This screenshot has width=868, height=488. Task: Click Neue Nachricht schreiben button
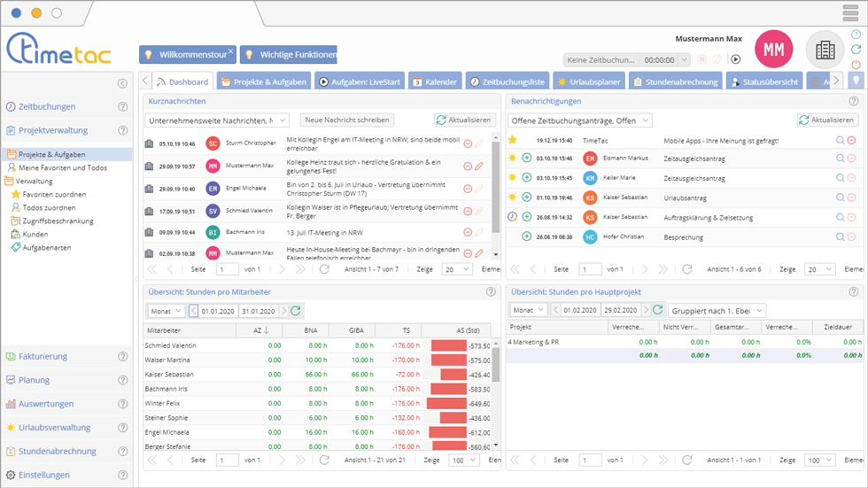tap(345, 120)
